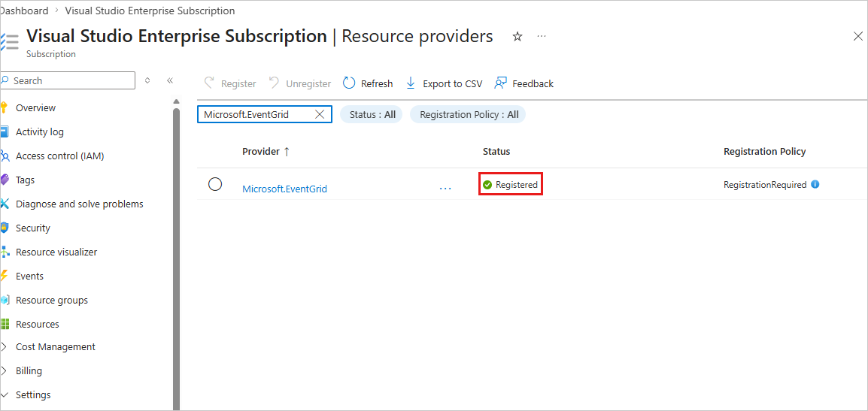Go to Dashboard breadcrumb
The width and height of the screenshot is (868, 411).
24,11
